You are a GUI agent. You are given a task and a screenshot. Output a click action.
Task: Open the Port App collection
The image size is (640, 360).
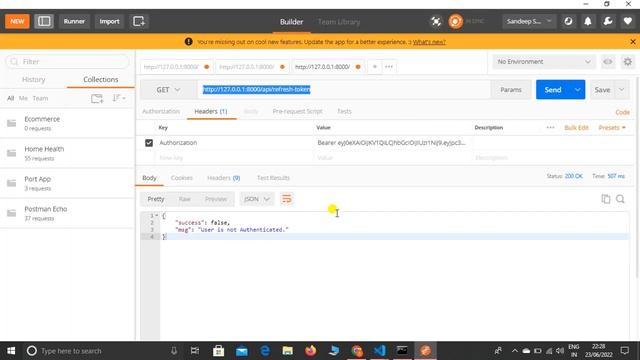[x=67, y=183]
